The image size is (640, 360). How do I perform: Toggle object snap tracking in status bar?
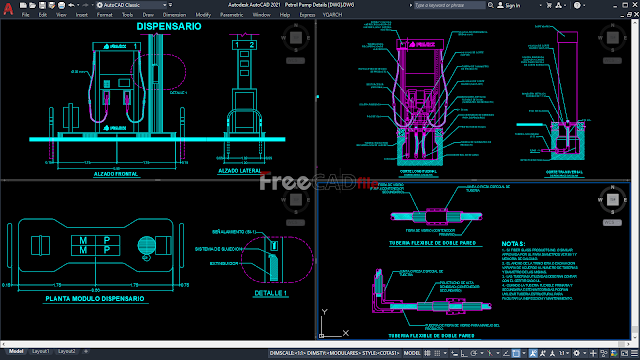[506, 353]
